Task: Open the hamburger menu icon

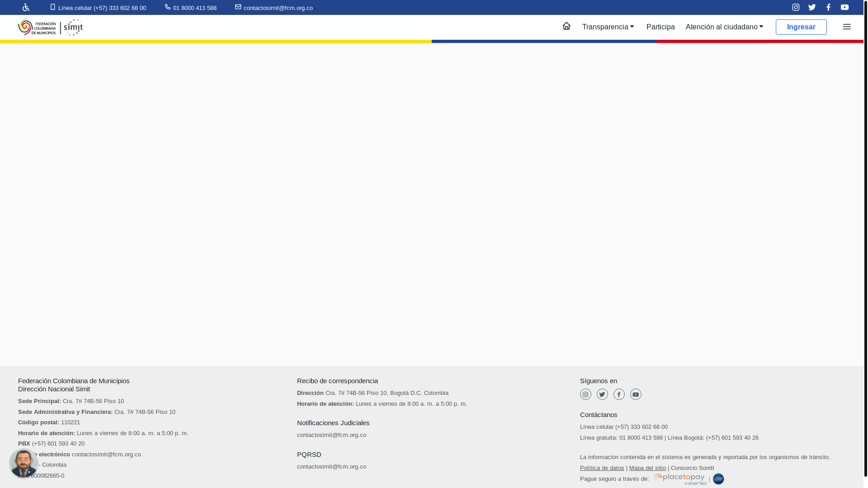Action: (x=847, y=27)
